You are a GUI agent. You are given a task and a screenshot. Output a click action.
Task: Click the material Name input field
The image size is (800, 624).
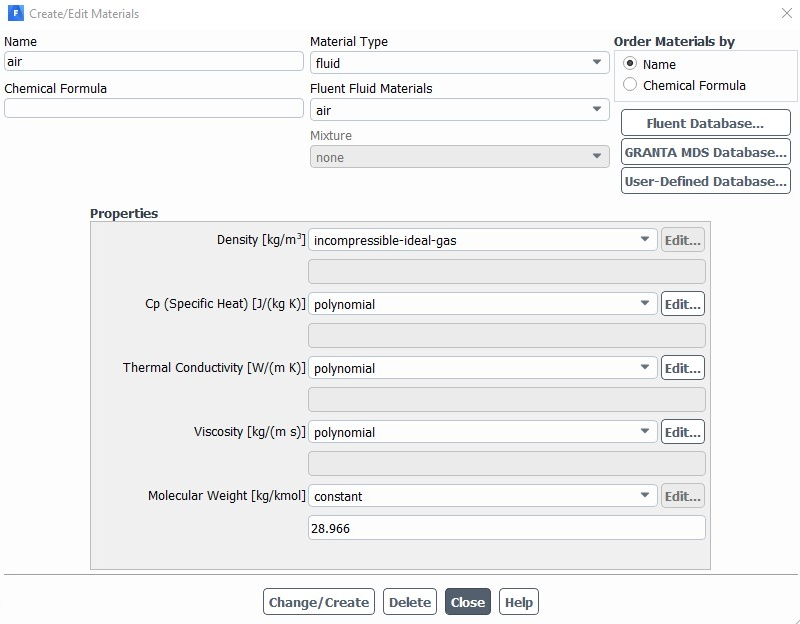click(153, 61)
